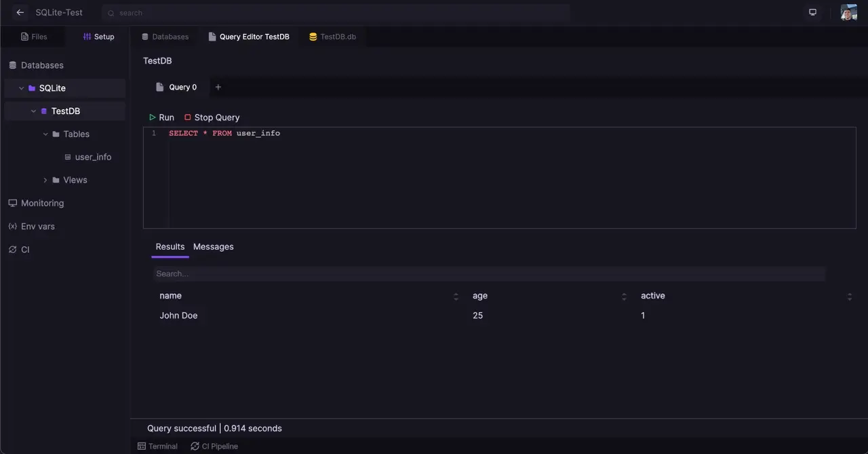Open Env vars in the sidebar

tap(37, 226)
